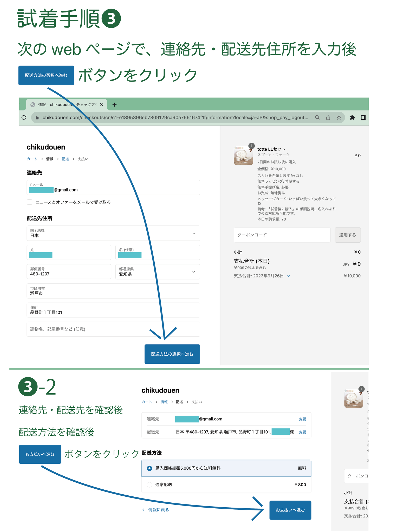Click the 適用する coupon button
The image size is (417, 532).
pyautogui.click(x=348, y=235)
